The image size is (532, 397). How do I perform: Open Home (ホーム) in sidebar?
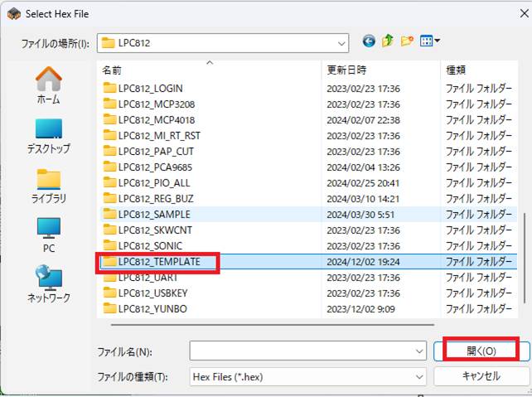48,86
